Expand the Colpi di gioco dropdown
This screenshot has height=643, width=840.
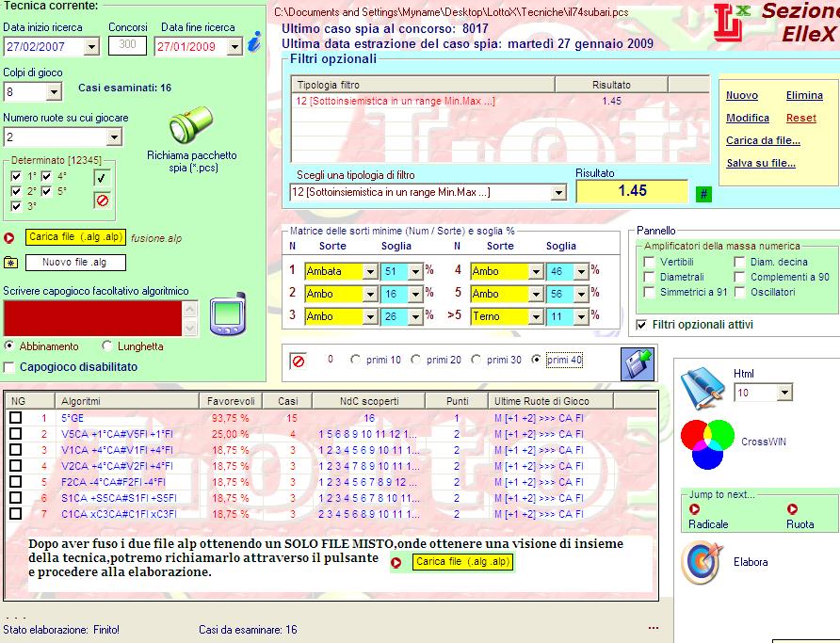(x=54, y=92)
